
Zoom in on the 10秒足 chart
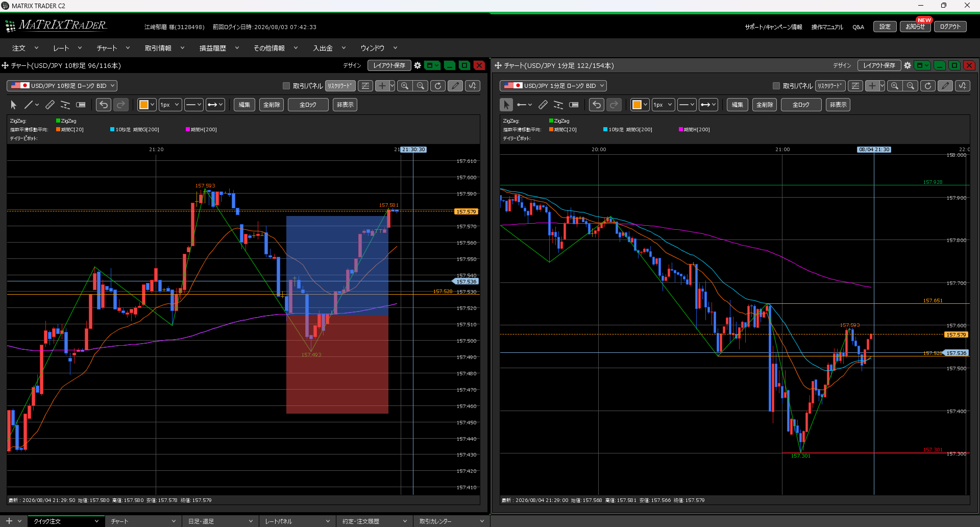click(405, 86)
